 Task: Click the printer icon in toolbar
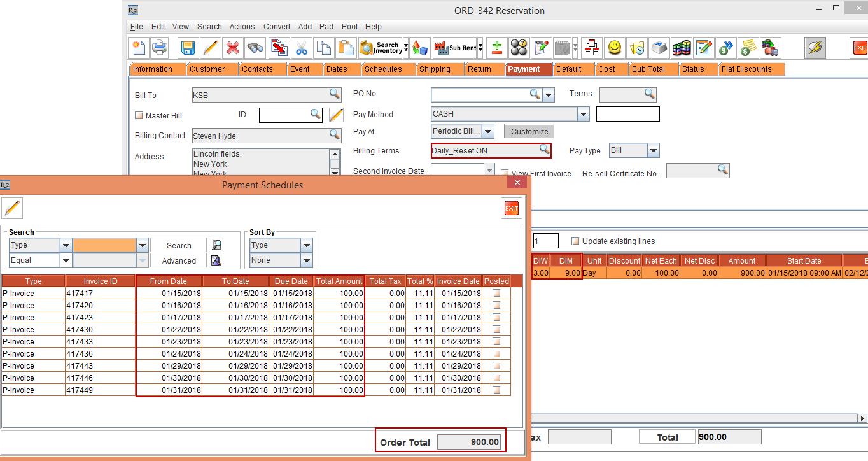[158, 48]
